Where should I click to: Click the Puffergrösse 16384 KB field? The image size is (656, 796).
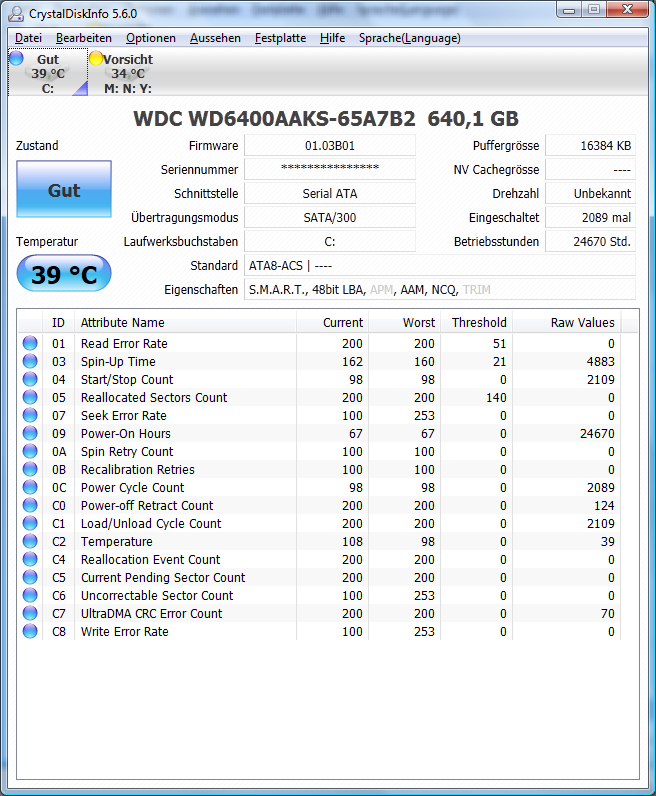click(x=591, y=146)
